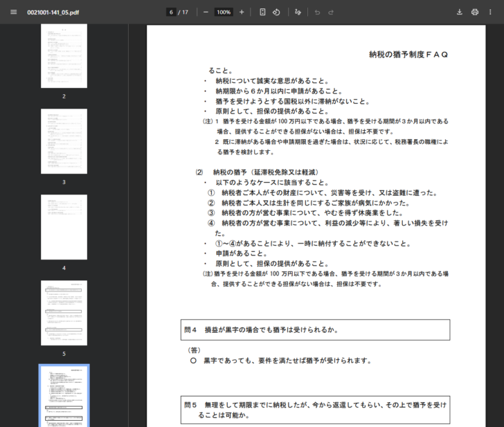The height and width of the screenshot is (427, 504).
Task: Click the 100% zoom level field
Action: (224, 12)
